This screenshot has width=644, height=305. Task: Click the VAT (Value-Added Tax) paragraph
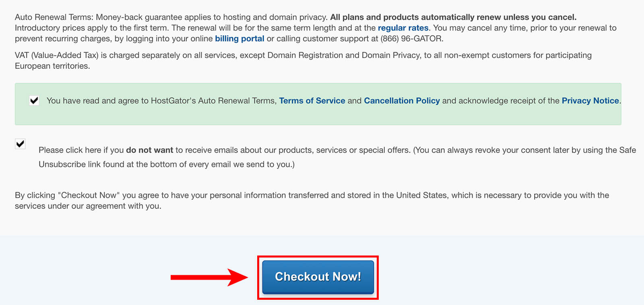[x=303, y=60]
